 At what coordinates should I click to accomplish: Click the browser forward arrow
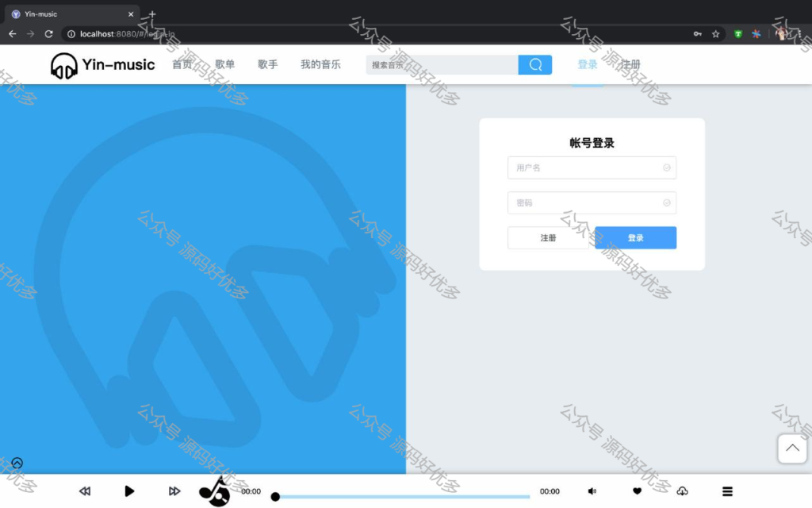pyautogui.click(x=31, y=33)
